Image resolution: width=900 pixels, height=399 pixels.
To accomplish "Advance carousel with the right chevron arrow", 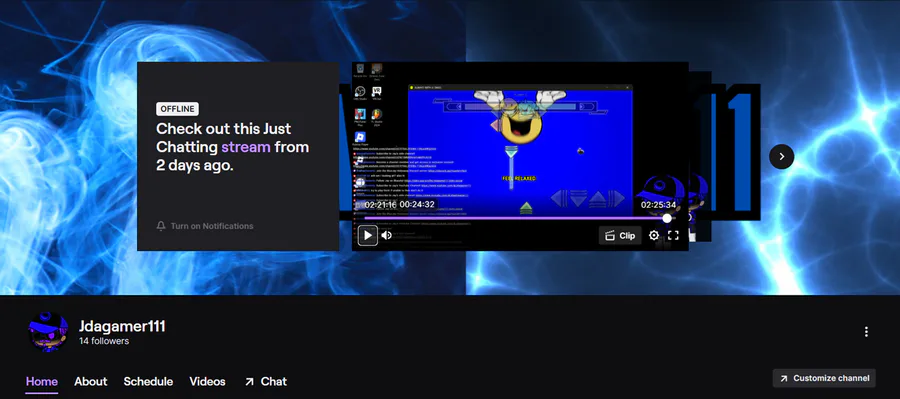I will click(781, 156).
